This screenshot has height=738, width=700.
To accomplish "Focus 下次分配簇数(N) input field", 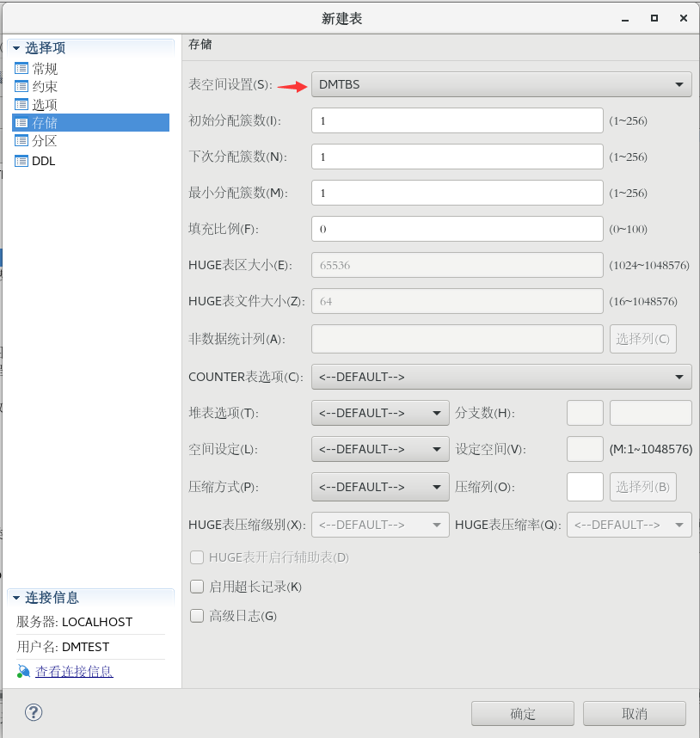I will point(457,157).
